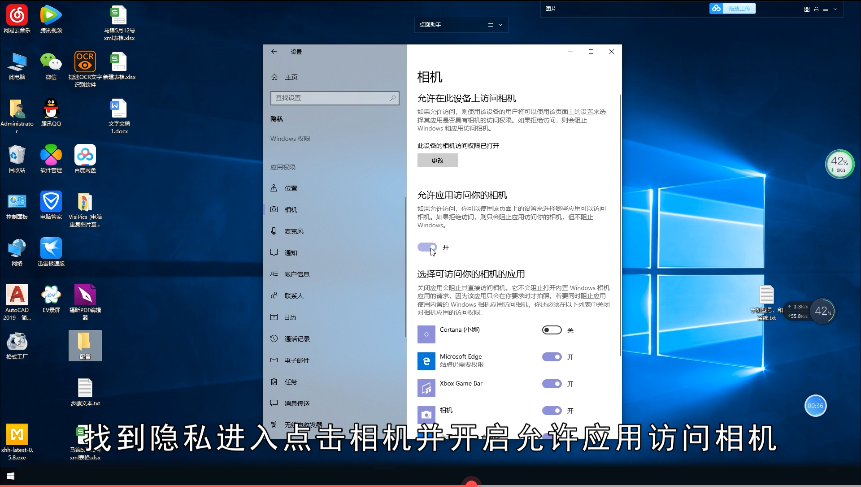
Task: Click the Call history (通话记录) sidebar icon
Action: pos(274,339)
